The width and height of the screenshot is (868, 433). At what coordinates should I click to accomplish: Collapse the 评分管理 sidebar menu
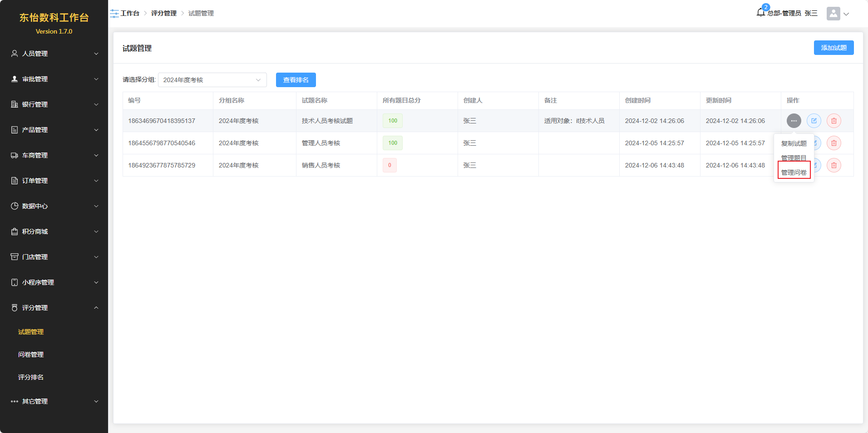(54, 308)
